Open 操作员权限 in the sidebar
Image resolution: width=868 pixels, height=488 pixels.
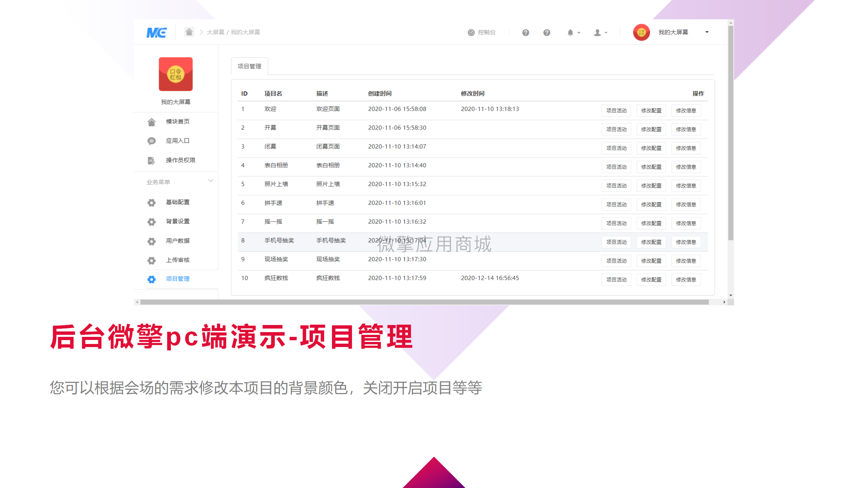[180, 160]
